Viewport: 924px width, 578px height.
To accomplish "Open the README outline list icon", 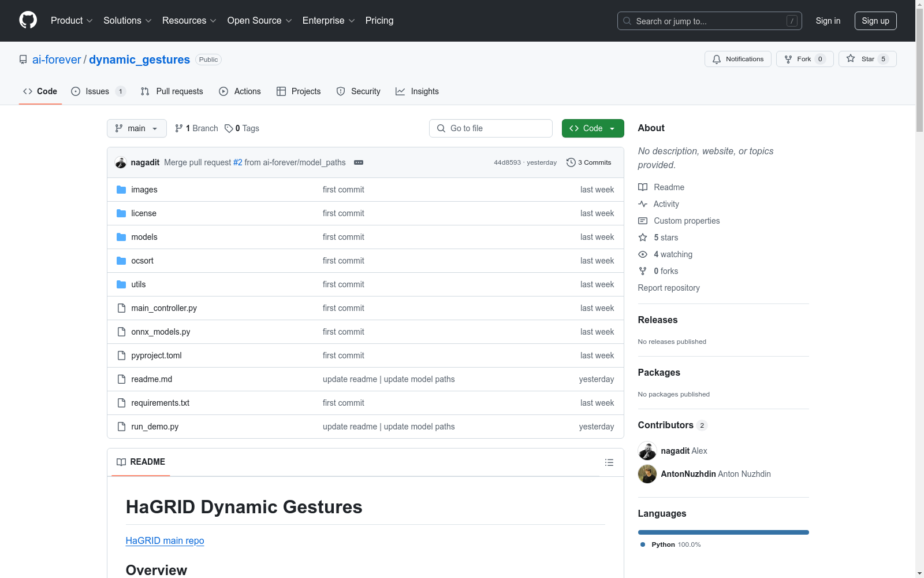I will [x=609, y=462].
